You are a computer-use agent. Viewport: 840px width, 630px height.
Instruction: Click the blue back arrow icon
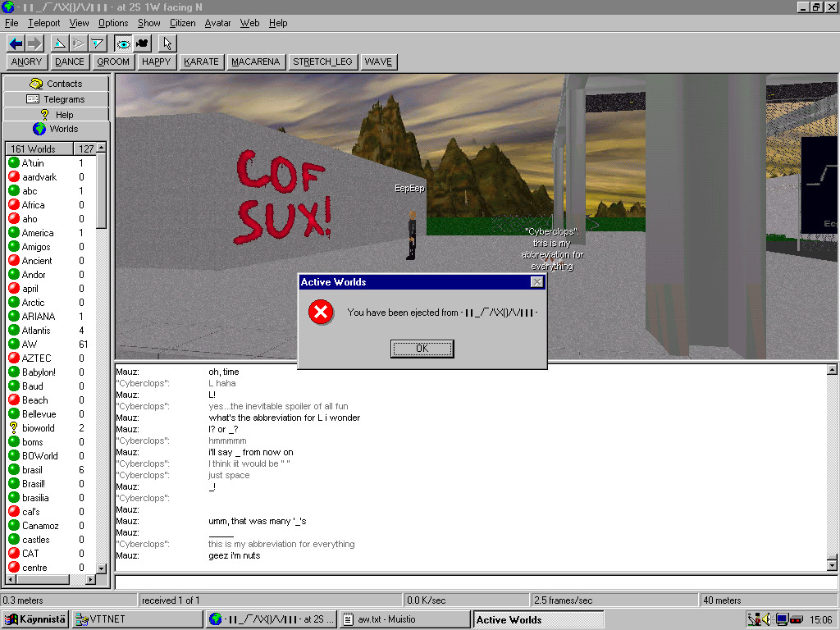coord(16,43)
